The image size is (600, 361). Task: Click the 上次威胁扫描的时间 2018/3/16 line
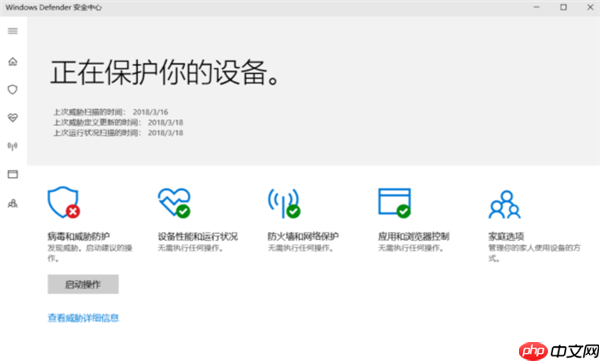[111, 112]
